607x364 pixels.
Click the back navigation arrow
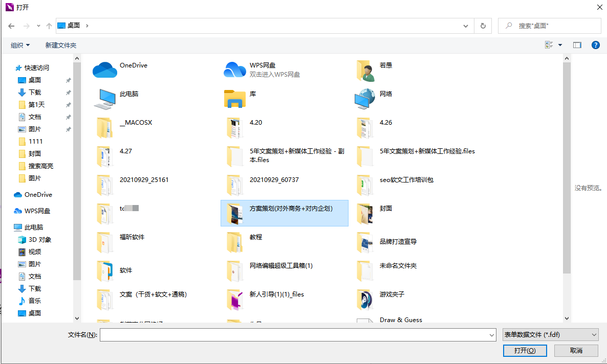pyautogui.click(x=11, y=26)
